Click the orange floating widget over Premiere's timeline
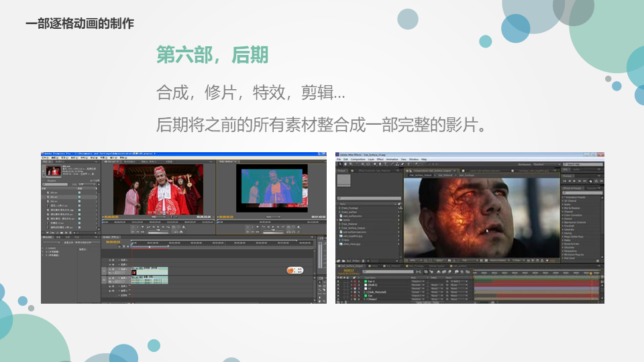644x362 pixels. 295,270
